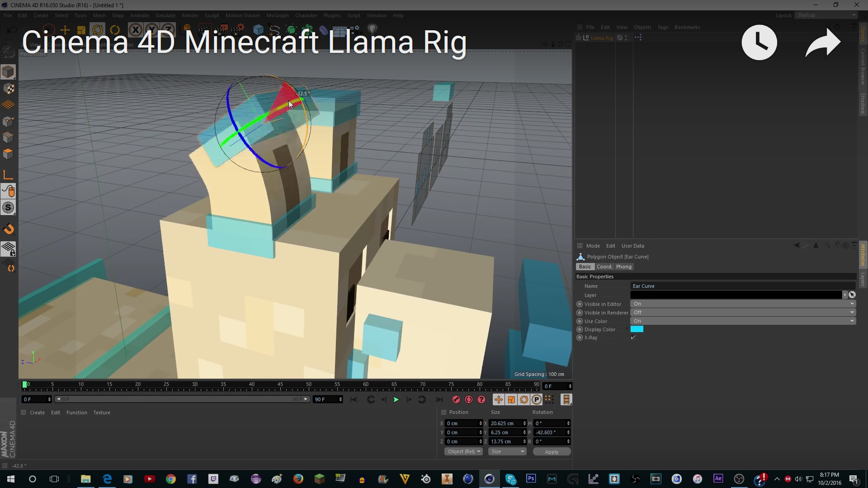Step to the previous frame

pyautogui.click(x=384, y=399)
